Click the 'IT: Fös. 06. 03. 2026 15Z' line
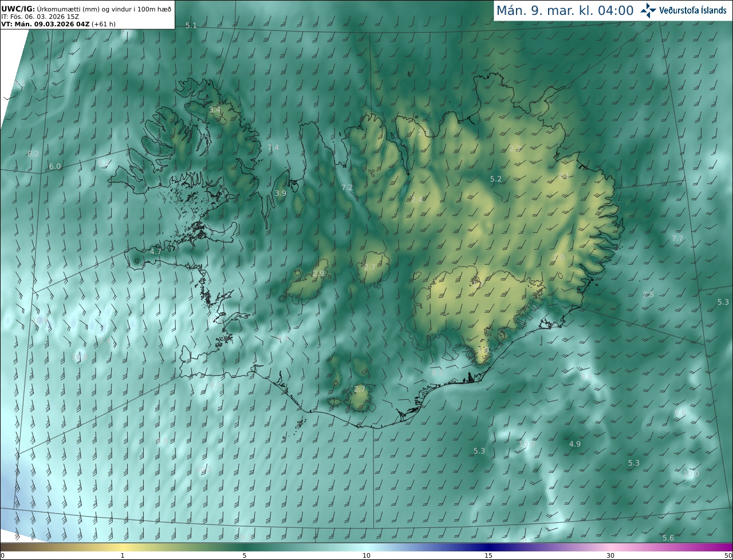 click(40, 17)
